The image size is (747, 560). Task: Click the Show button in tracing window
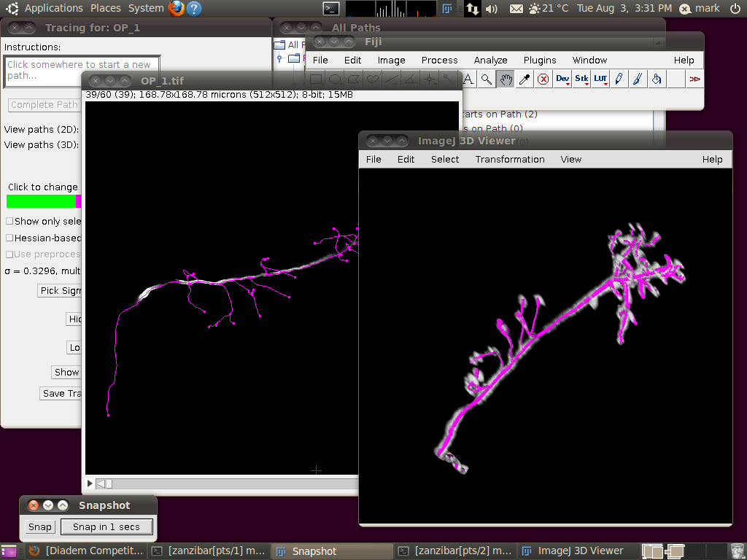point(66,373)
